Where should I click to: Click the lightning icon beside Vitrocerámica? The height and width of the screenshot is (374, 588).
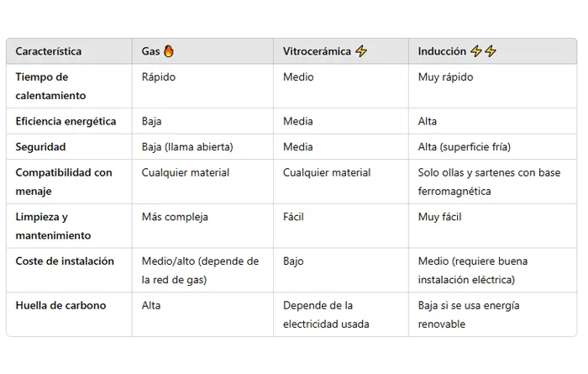361,51
